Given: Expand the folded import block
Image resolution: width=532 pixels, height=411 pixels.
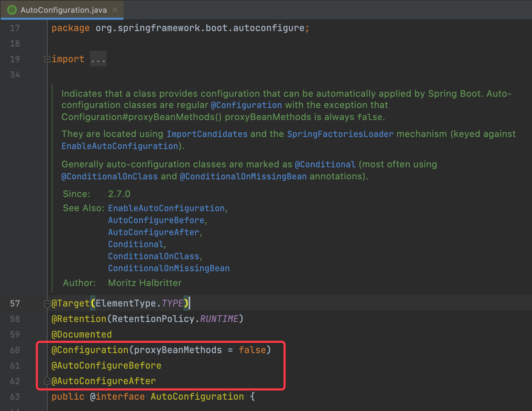Looking at the screenshot, I should 47,59.
